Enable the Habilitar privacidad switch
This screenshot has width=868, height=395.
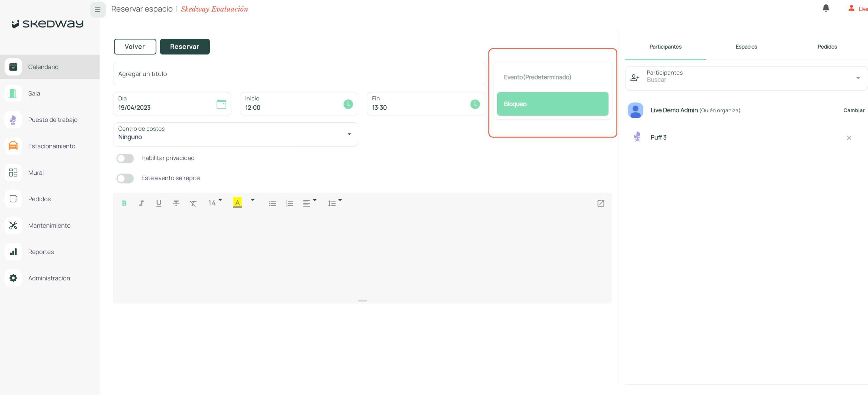pos(125,158)
